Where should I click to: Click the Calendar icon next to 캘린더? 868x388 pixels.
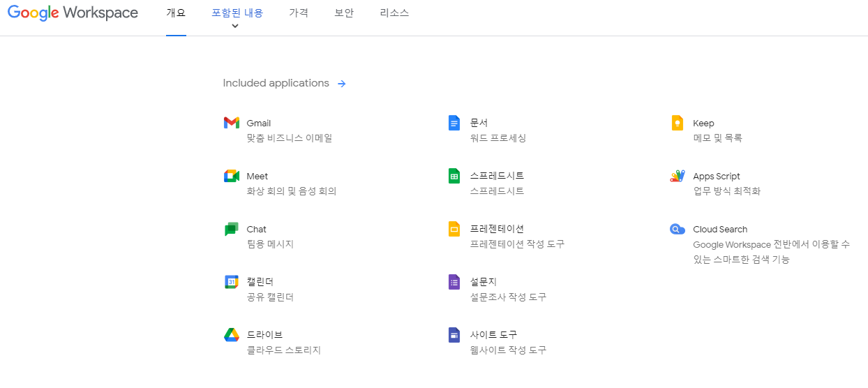232,282
